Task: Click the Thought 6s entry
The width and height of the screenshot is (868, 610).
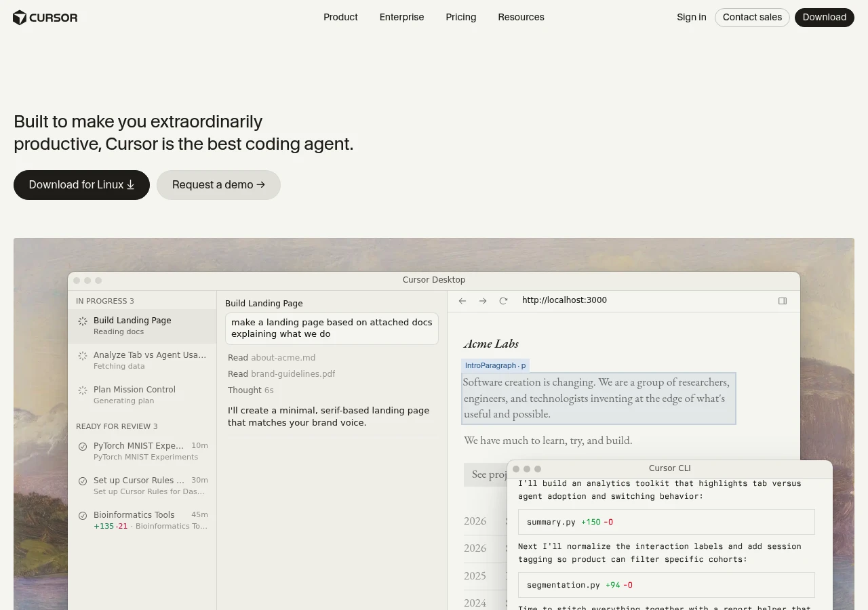Action: [251, 390]
